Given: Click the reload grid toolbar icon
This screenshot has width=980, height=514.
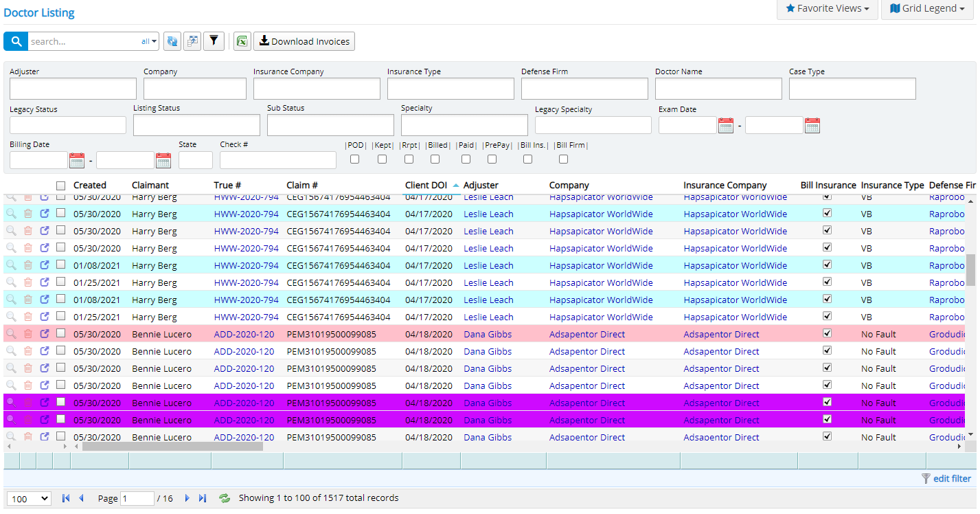Looking at the screenshot, I should pos(172,41).
